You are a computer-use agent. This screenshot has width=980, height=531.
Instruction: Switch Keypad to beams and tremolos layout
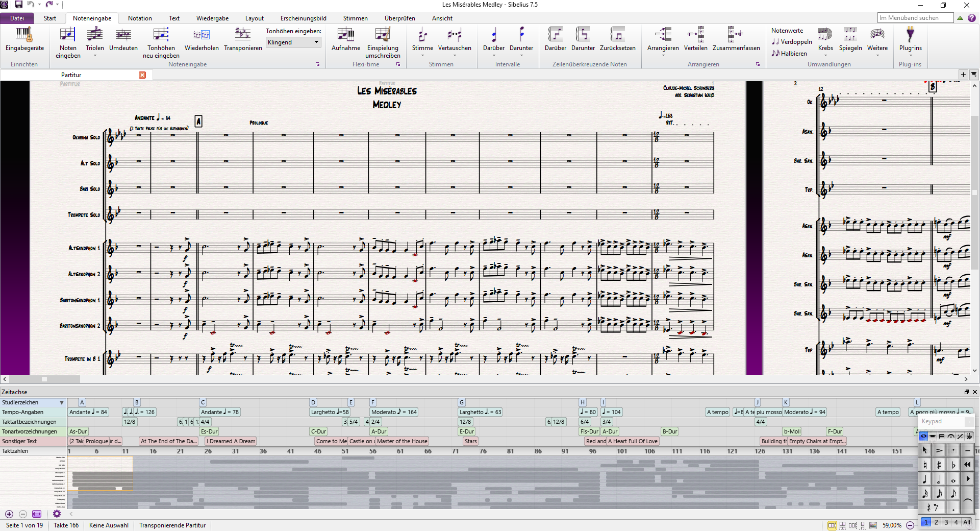click(x=942, y=437)
